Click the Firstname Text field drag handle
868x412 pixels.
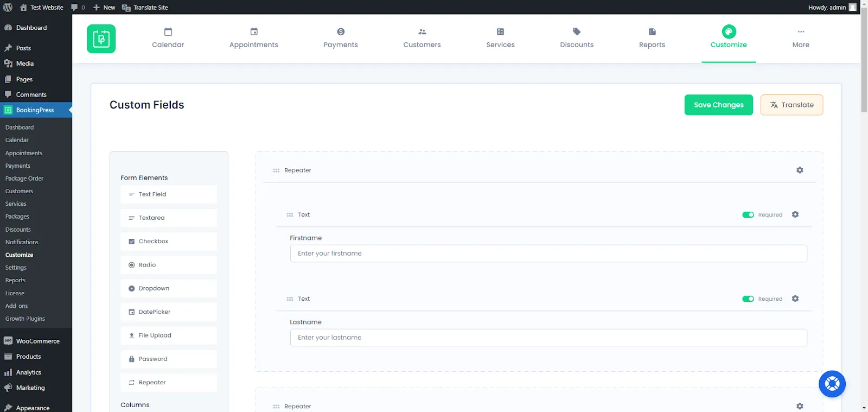pyautogui.click(x=290, y=215)
